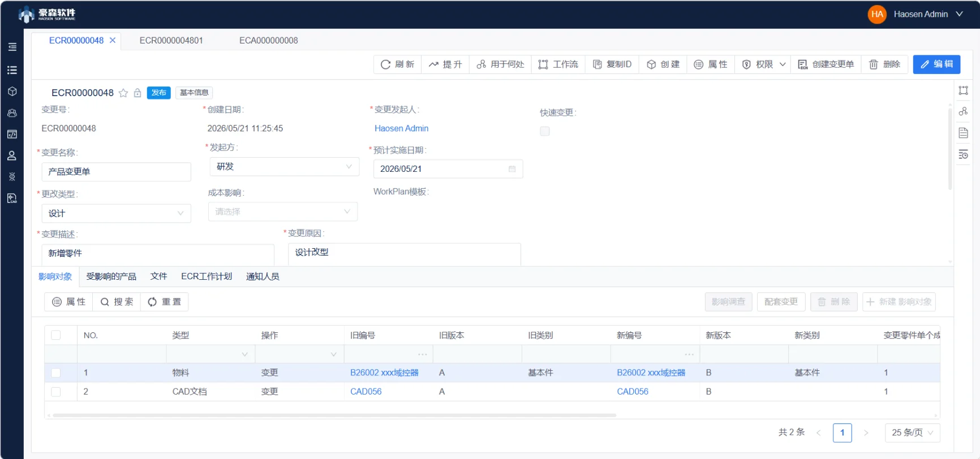
Task: Click the table horizontal scrollbar
Action: tap(334, 415)
